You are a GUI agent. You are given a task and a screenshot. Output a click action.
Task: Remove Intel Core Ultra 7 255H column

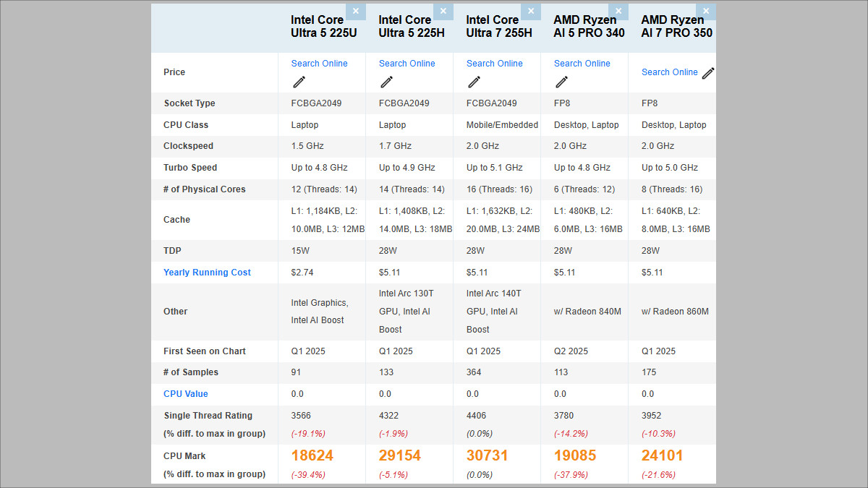point(531,11)
